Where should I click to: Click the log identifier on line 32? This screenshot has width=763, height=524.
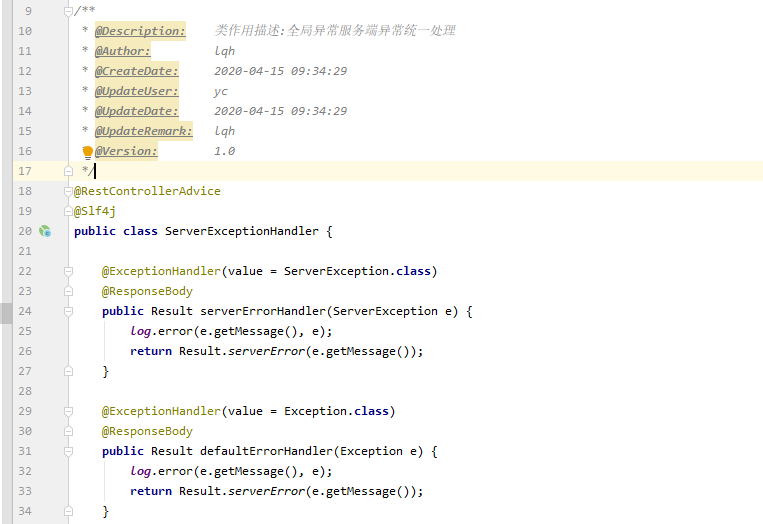[140, 471]
